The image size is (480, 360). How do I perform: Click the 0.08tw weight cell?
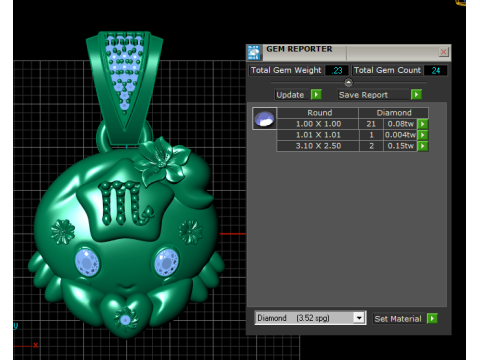tap(400, 124)
